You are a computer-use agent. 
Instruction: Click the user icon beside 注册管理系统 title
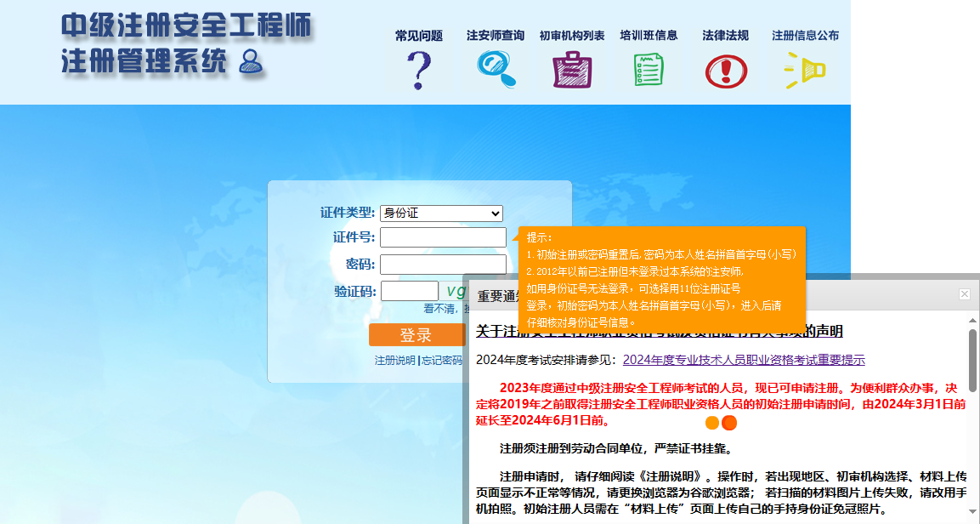click(x=251, y=61)
